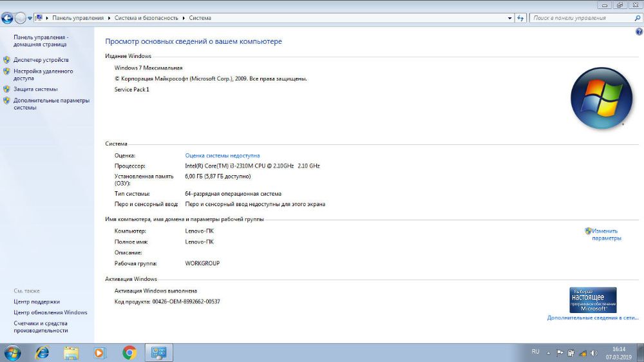This screenshot has height=362, width=644.
Task: Select 'Система и безопасность' breadcrumb
Action: pyautogui.click(x=146, y=18)
